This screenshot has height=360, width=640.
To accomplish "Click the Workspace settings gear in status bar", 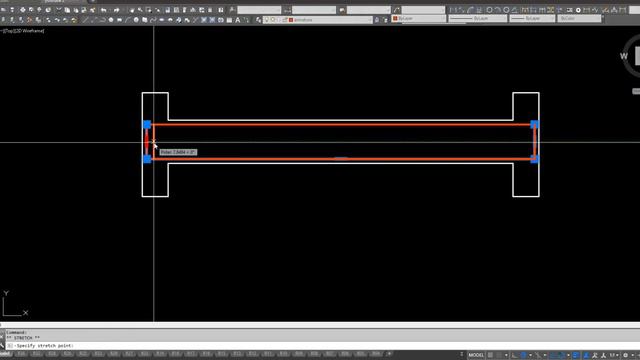I will (x=625, y=355).
